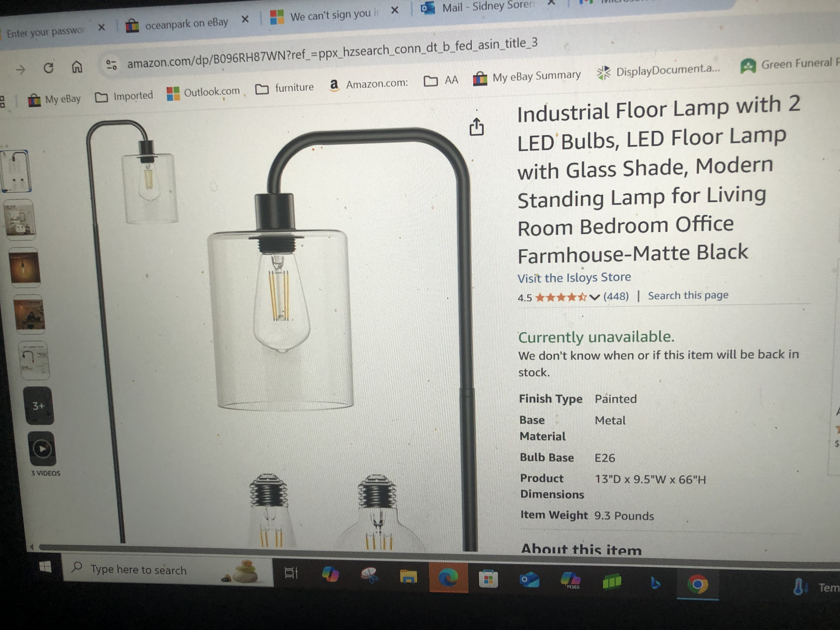Open Outlook app from taskbar

click(x=529, y=580)
